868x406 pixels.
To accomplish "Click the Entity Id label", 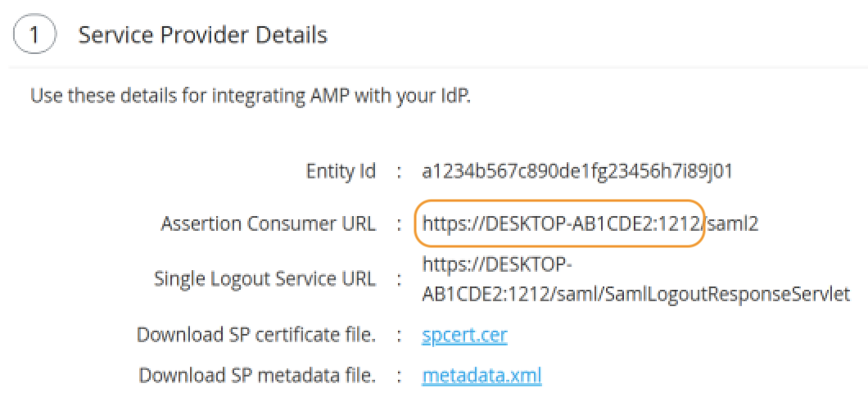I will tap(341, 171).
